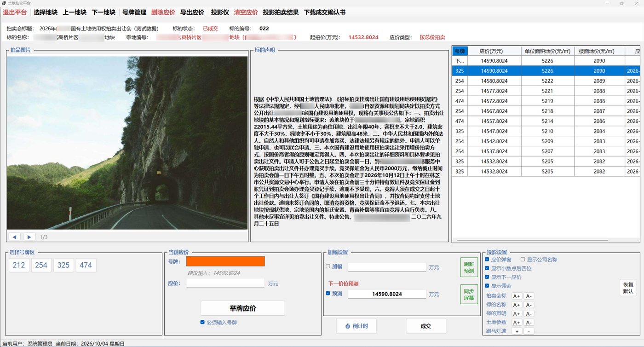Image resolution: width=644 pixels, height=347 pixels.
Task: Enable 显示公司名称 checkbox
Action: click(523, 260)
